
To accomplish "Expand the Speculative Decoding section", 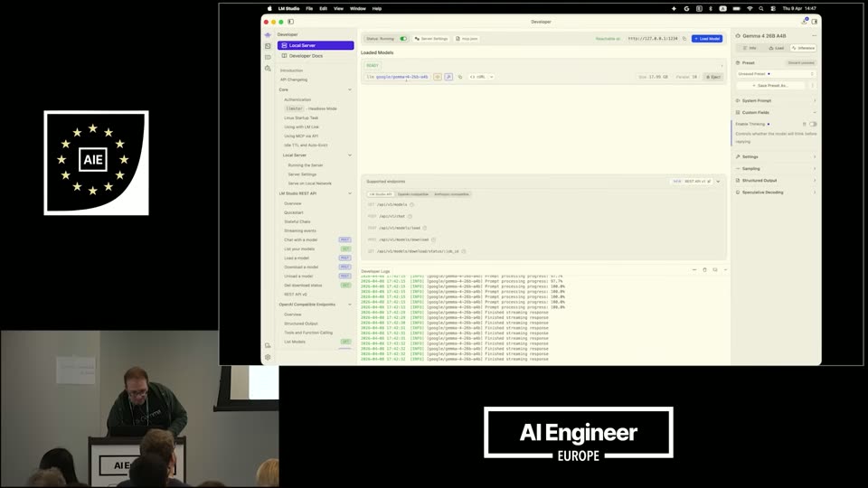I will [x=776, y=192].
